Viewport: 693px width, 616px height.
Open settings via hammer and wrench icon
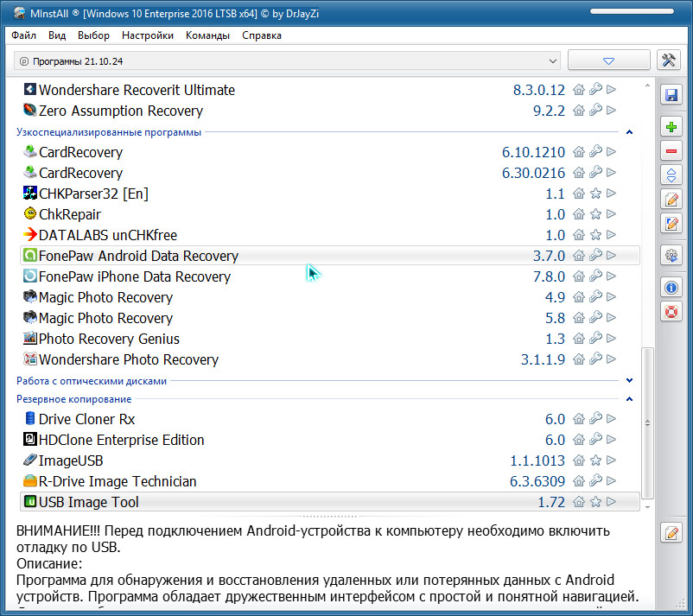coord(670,60)
